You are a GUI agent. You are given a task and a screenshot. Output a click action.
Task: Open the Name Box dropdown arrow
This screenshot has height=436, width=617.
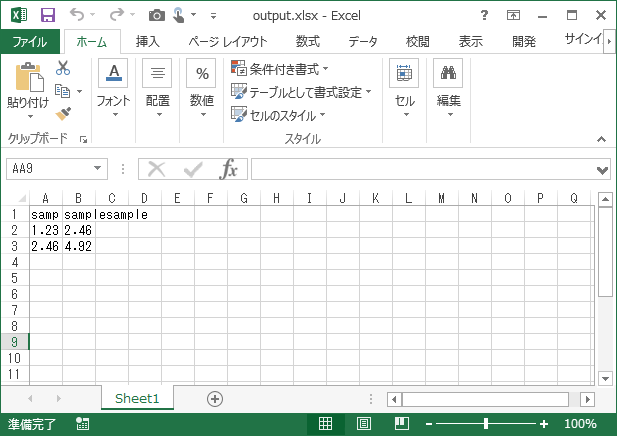[97, 168]
